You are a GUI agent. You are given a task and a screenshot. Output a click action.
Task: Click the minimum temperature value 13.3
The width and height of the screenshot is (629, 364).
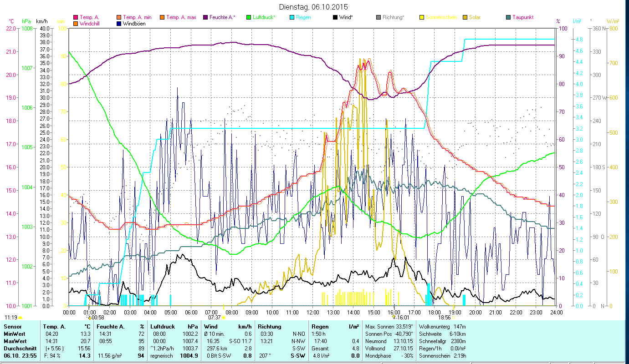point(86,334)
